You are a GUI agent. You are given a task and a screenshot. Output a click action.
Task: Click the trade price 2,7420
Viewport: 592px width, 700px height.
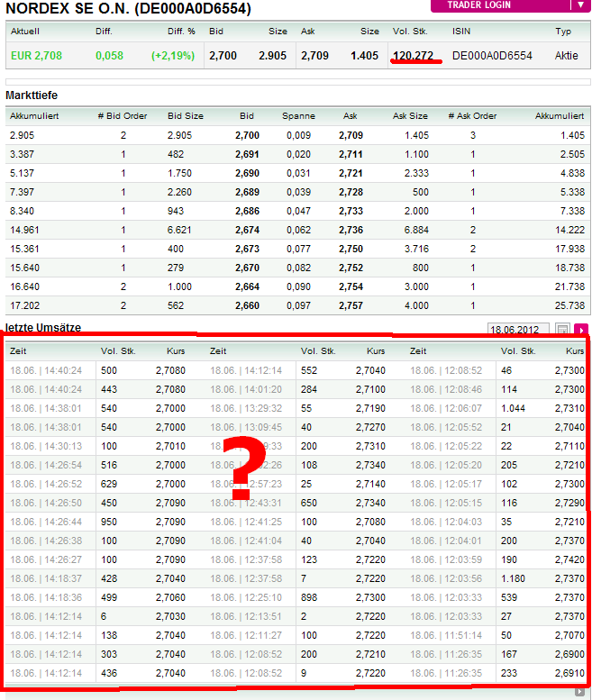click(569, 559)
